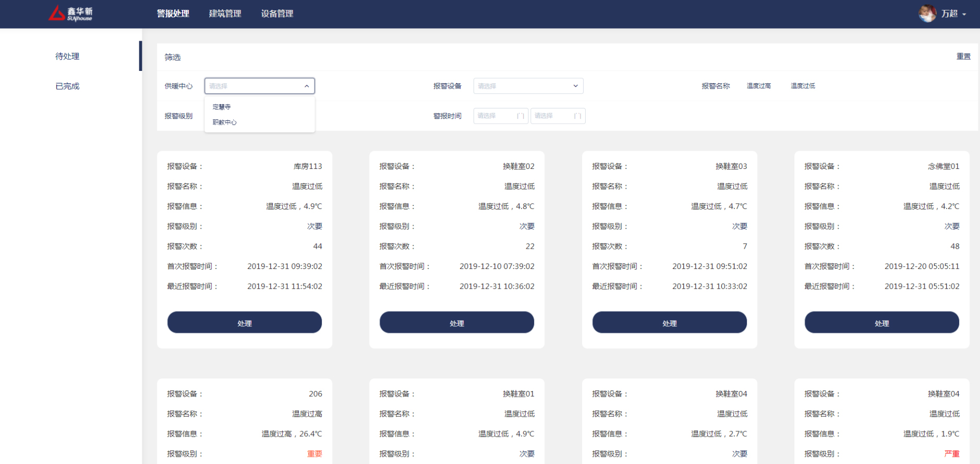Filter alarms by 温度过高

(x=758, y=86)
